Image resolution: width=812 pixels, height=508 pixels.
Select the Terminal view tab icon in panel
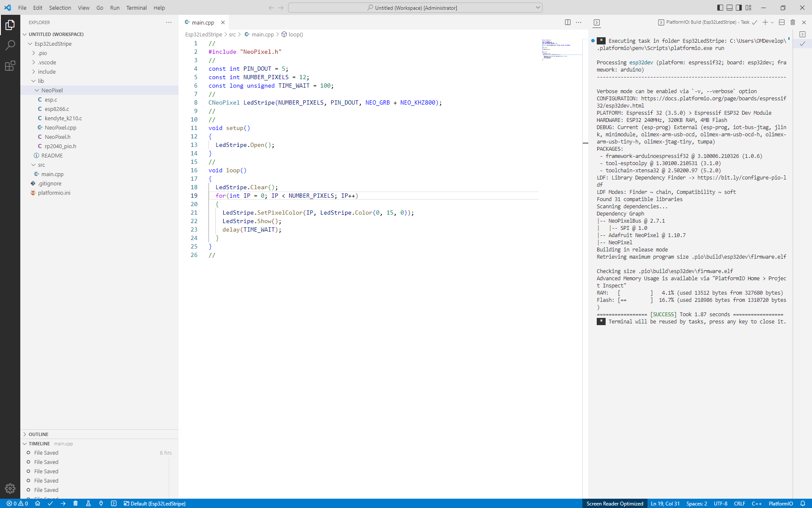(597, 22)
